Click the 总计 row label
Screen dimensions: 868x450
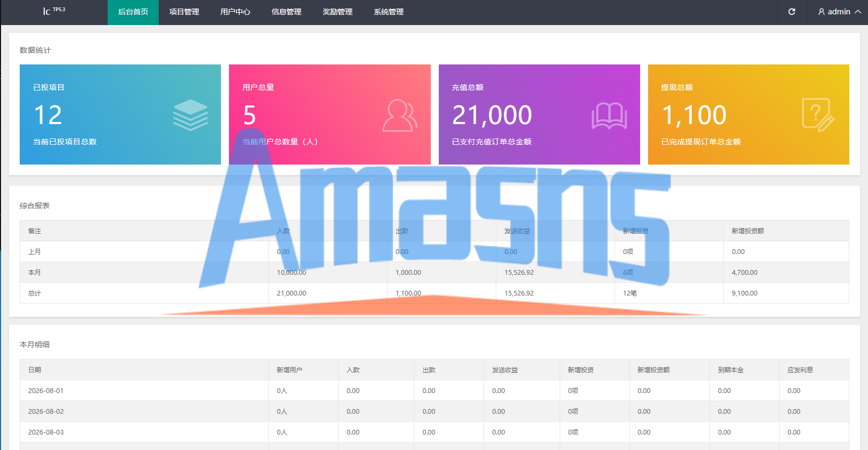pos(35,293)
